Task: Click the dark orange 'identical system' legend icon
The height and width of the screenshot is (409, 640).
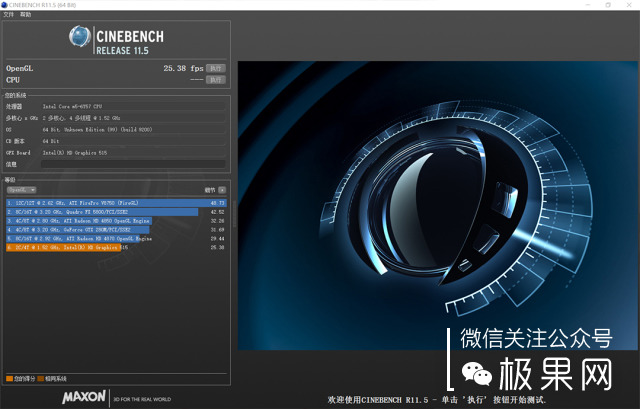Action: pos(40,379)
